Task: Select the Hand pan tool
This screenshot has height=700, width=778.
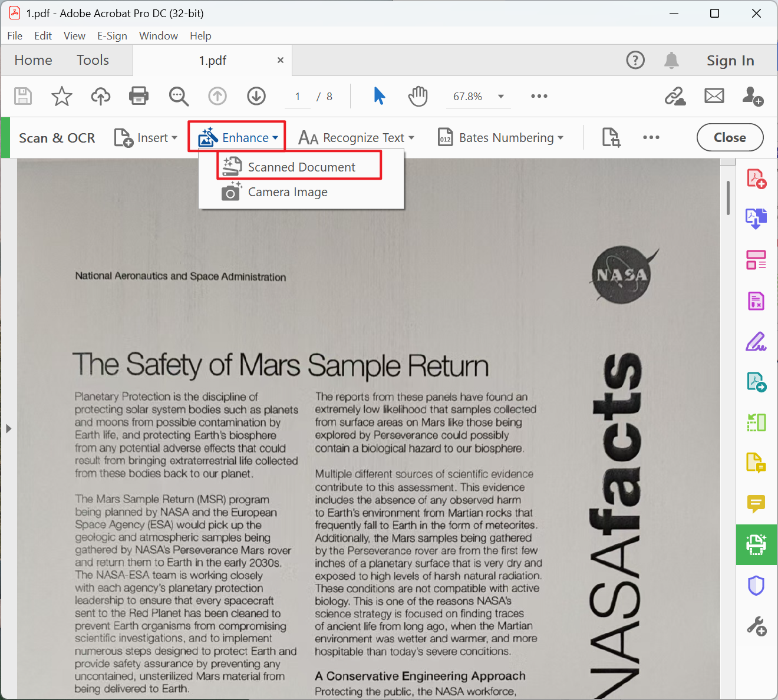Action: pyautogui.click(x=418, y=96)
